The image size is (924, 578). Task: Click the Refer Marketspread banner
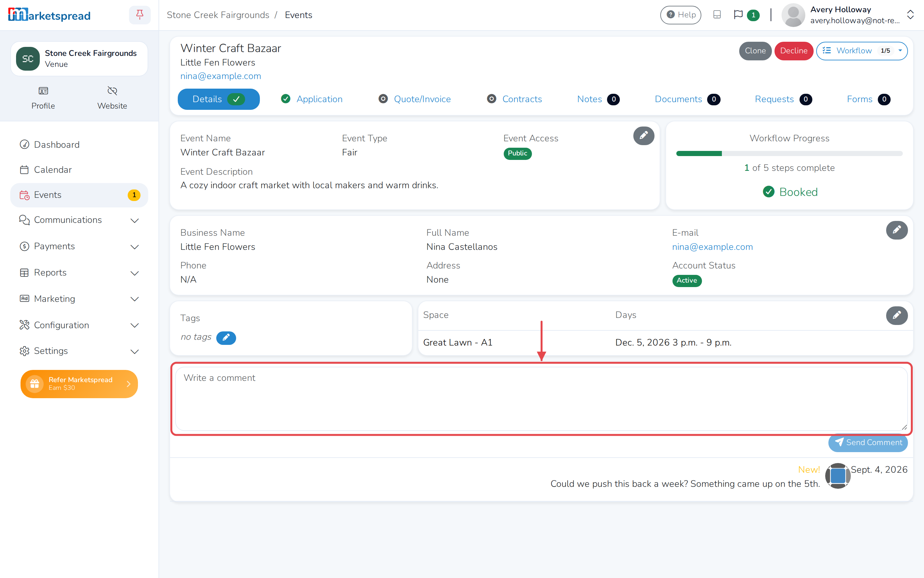79,384
